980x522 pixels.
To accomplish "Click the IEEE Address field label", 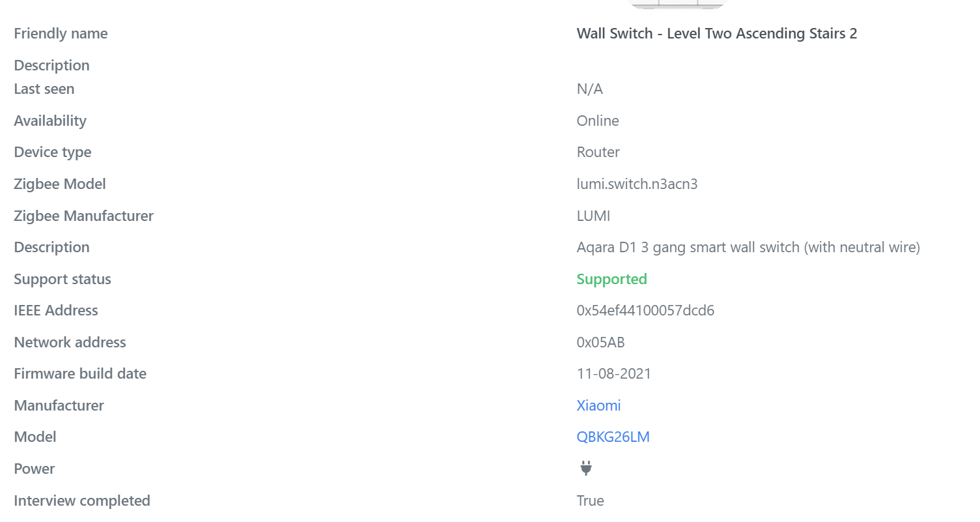I will coord(55,311).
